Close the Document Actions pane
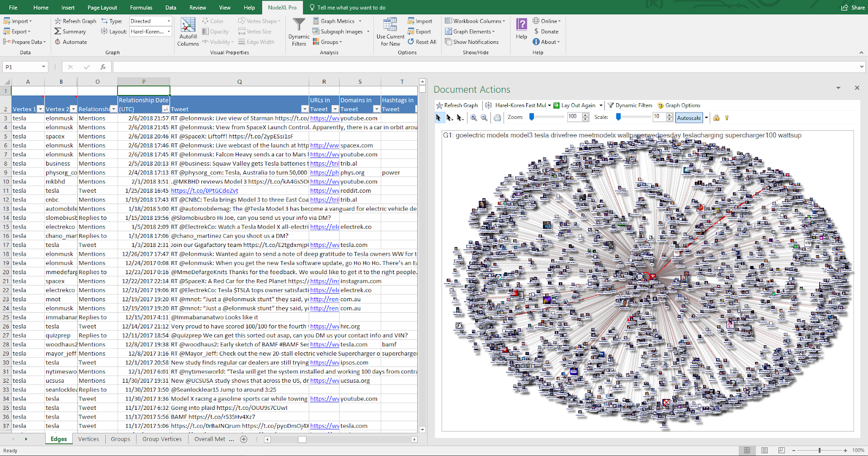 pyautogui.click(x=857, y=87)
